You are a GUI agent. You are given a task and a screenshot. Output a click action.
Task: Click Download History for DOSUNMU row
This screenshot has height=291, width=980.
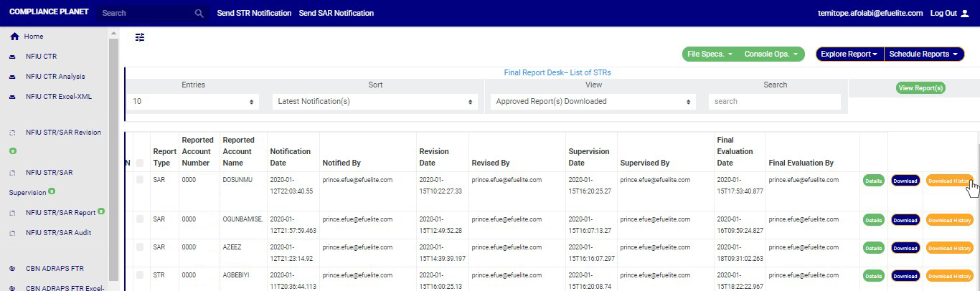949,181
